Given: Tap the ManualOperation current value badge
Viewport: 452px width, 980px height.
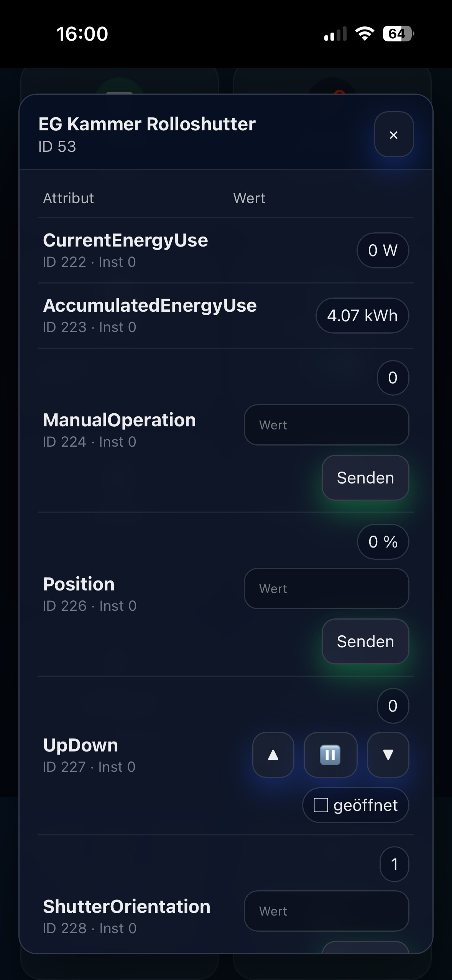Looking at the screenshot, I should [393, 378].
